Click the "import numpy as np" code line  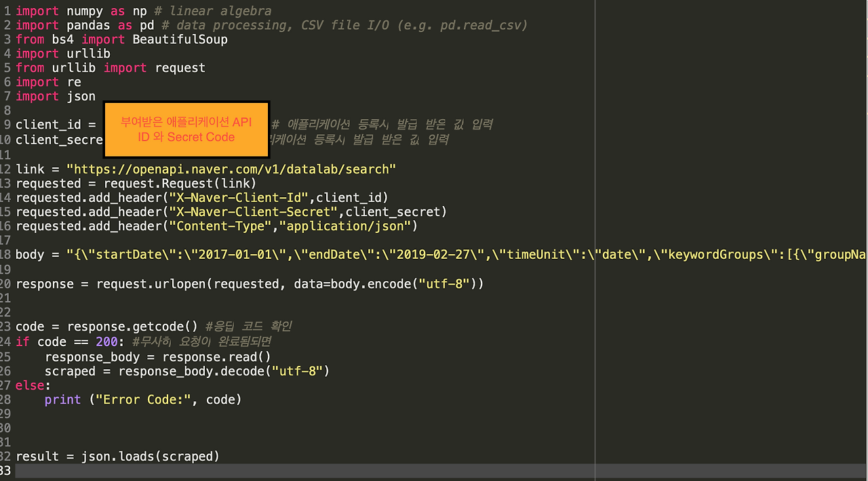coord(144,11)
